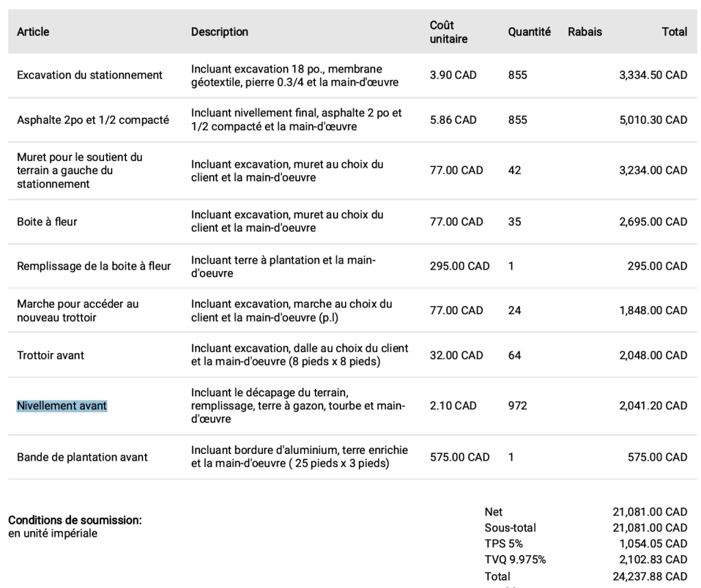Click the quantity 972 cell
Screen dimensions: 701x588
(x=518, y=406)
